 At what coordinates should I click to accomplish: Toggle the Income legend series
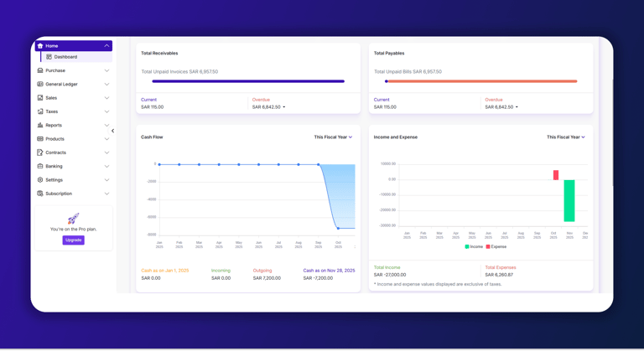click(474, 247)
